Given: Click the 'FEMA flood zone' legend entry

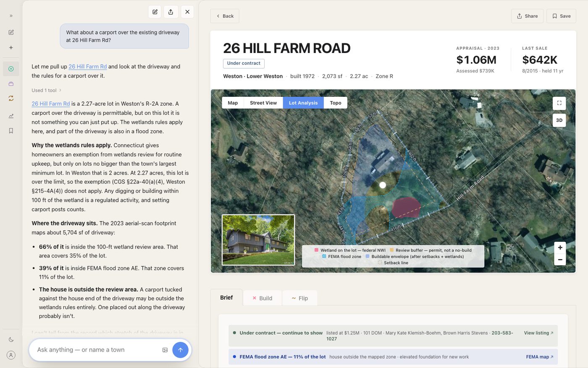Looking at the screenshot, I should pos(341,257).
